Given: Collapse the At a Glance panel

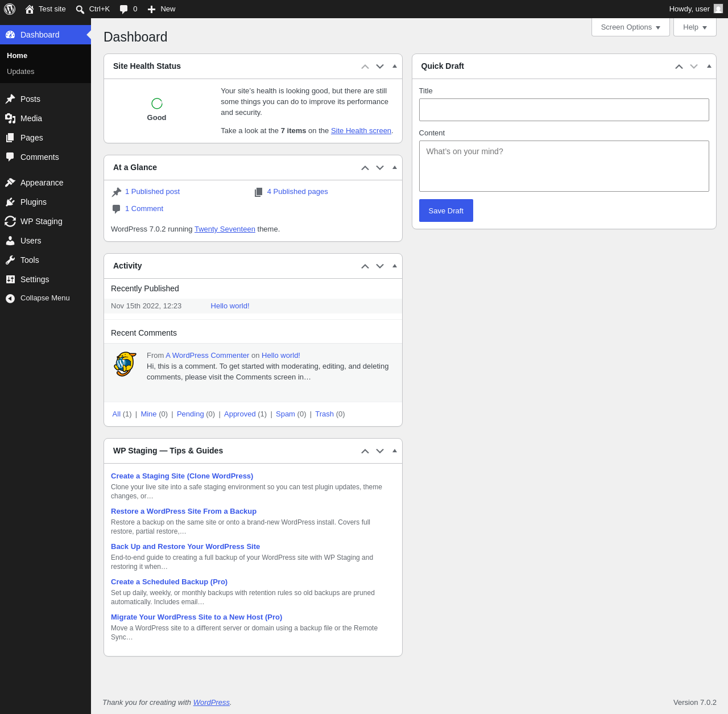Looking at the screenshot, I should tap(395, 167).
